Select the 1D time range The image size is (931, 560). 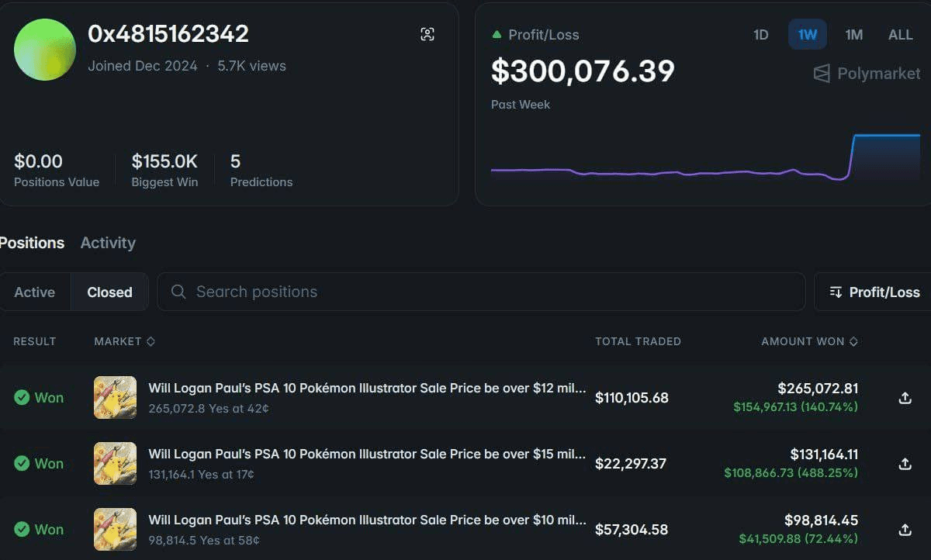tap(761, 35)
